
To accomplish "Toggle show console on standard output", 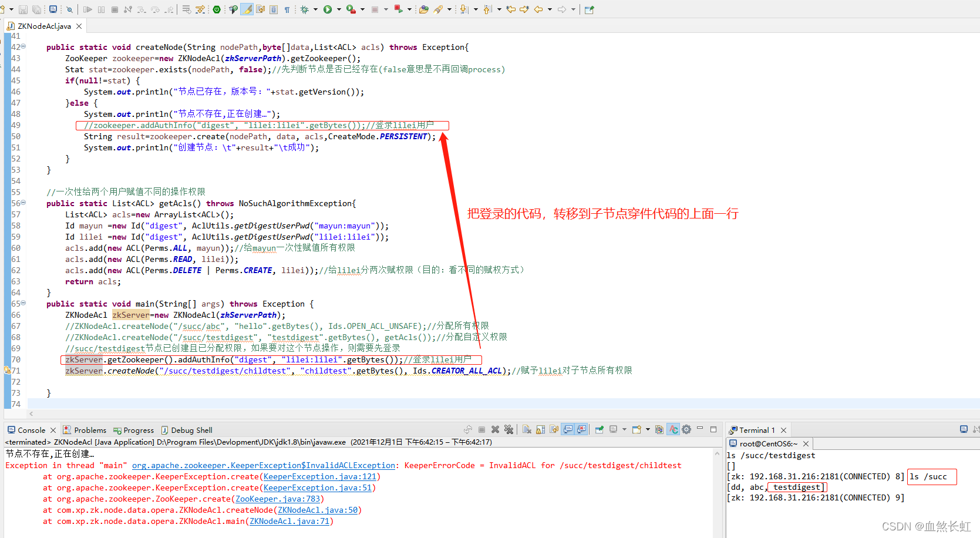I will 568,430.
